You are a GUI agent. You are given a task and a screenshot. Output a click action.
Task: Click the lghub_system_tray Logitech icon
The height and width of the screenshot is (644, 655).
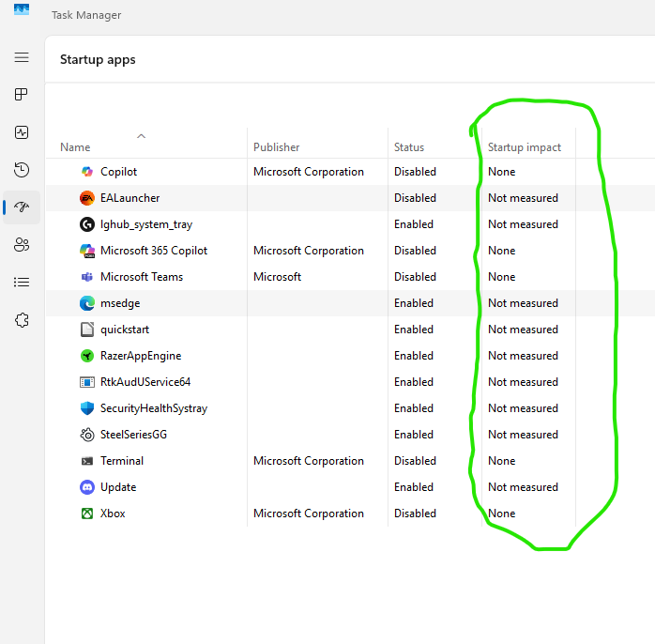point(87,224)
